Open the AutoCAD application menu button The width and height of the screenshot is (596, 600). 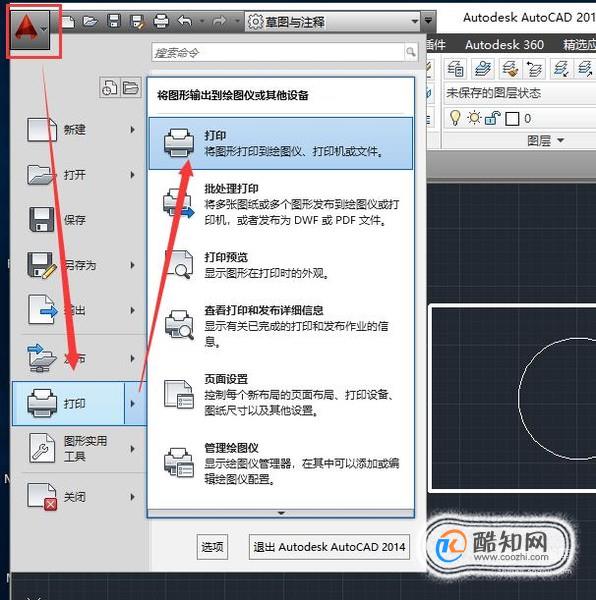tap(30, 30)
